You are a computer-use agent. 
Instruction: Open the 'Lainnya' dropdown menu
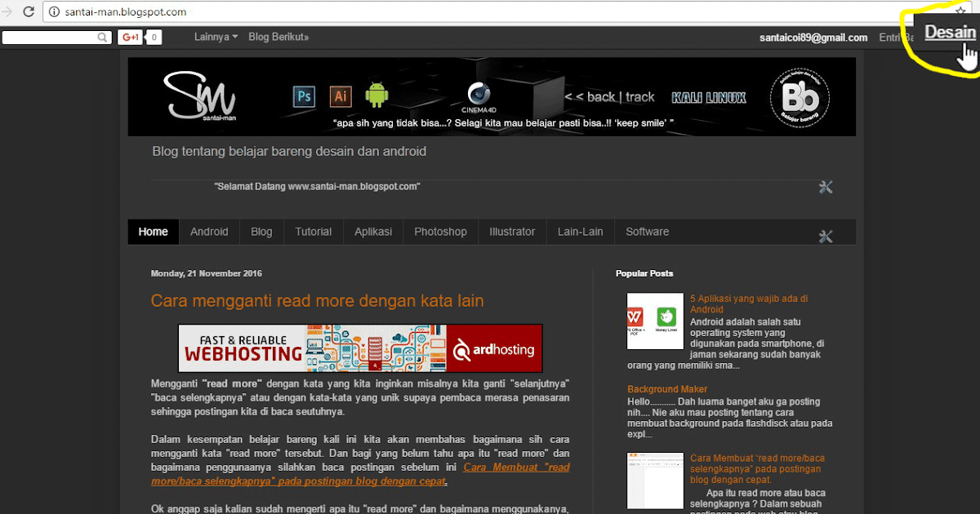[x=215, y=37]
